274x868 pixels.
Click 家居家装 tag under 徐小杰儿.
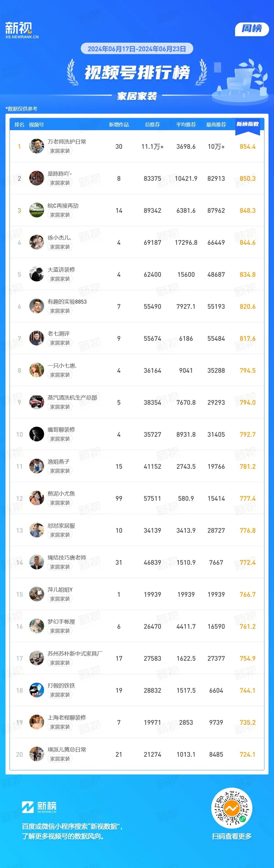coord(60,247)
